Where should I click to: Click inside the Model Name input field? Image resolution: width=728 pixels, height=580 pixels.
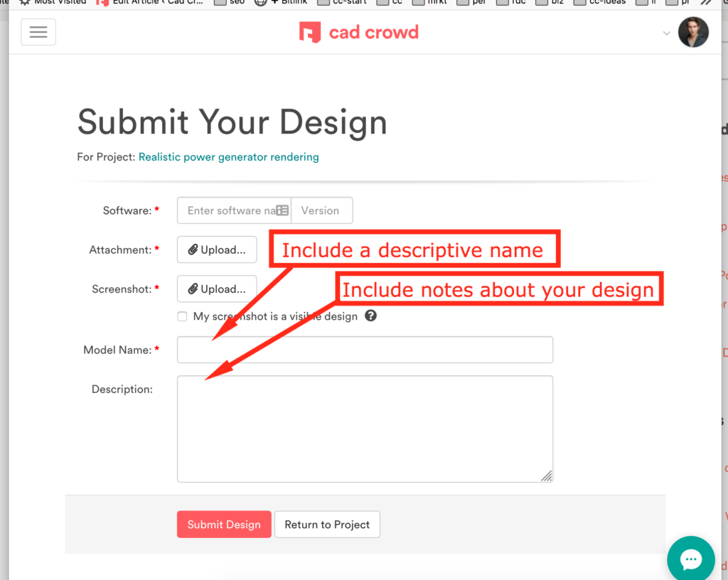tap(365, 350)
